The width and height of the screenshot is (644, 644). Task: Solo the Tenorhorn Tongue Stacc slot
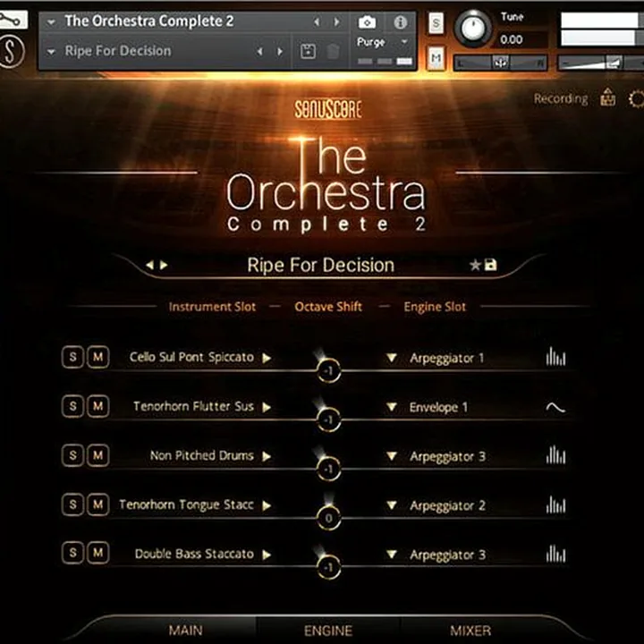(72, 504)
